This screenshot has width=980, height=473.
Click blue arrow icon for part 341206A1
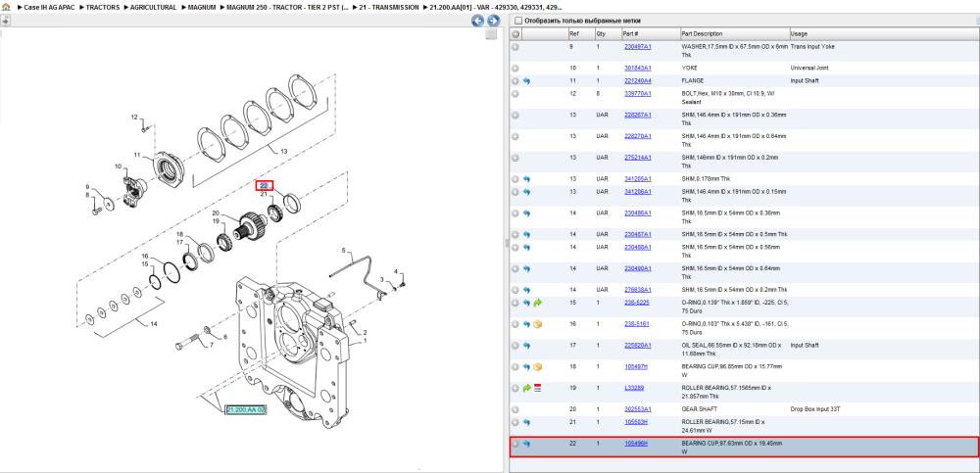click(x=526, y=192)
